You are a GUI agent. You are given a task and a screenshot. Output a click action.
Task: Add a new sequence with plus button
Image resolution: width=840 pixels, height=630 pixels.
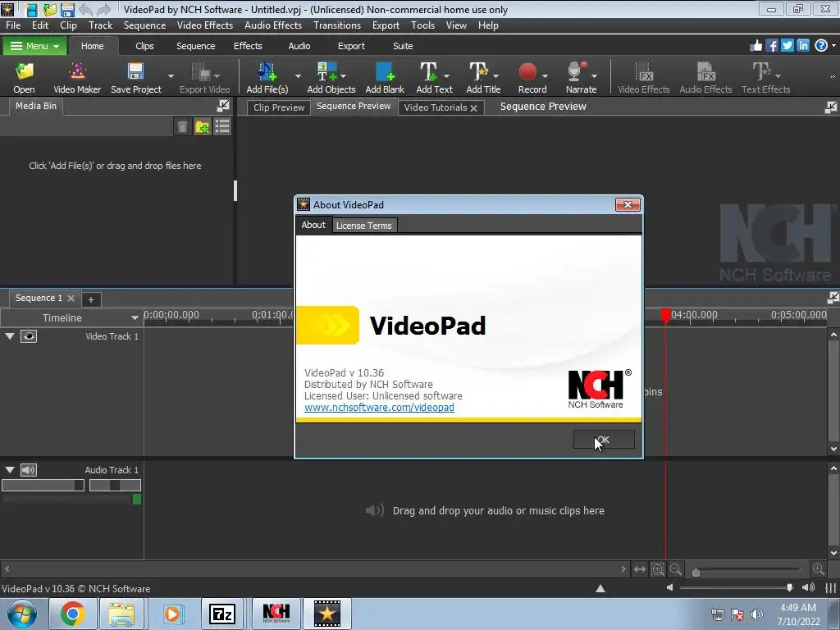click(90, 299)
